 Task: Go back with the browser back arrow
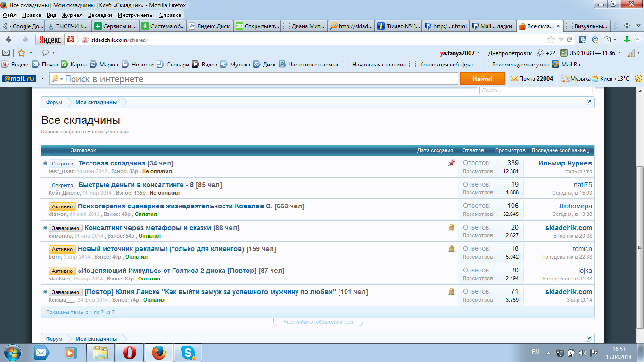click(x=8, y=40)
